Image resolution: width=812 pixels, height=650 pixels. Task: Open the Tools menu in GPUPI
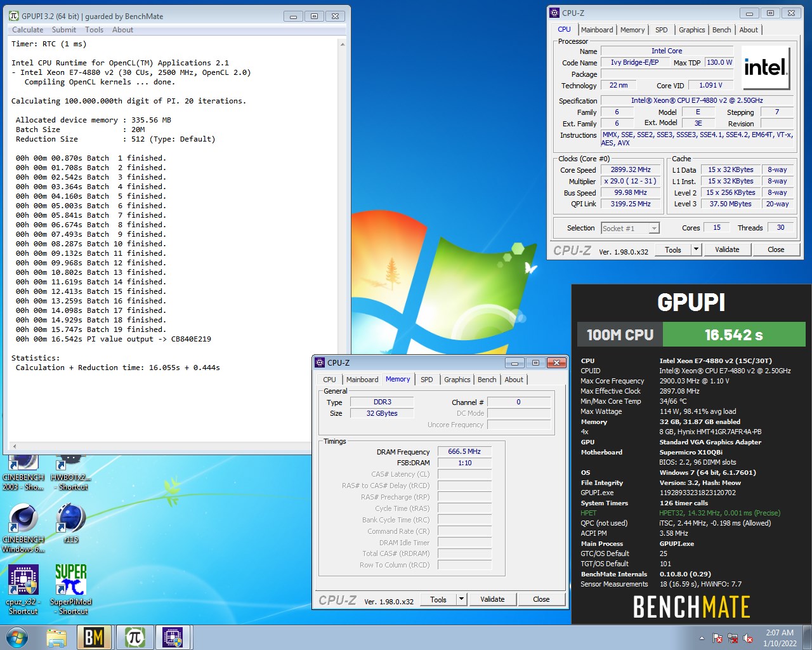tap(94, 30)
